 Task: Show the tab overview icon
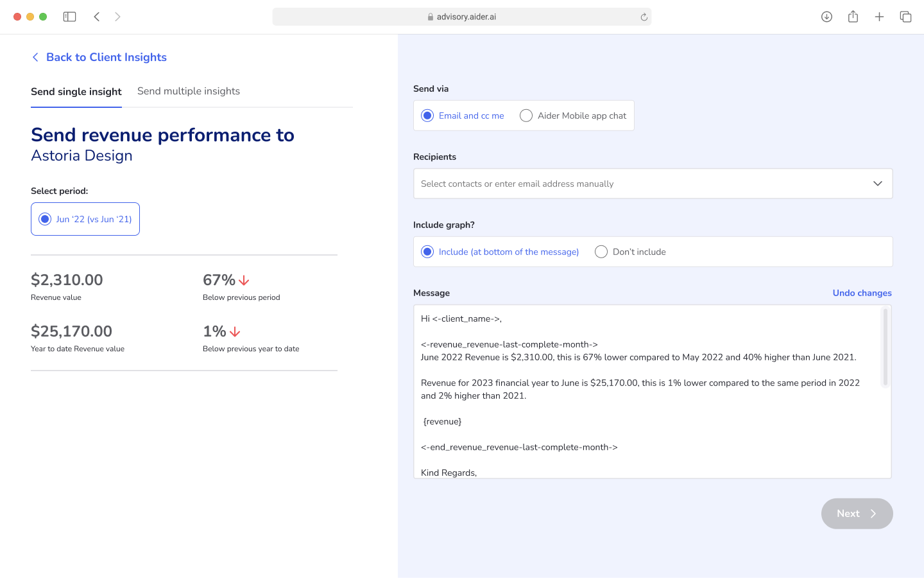(x=905, y=17)
